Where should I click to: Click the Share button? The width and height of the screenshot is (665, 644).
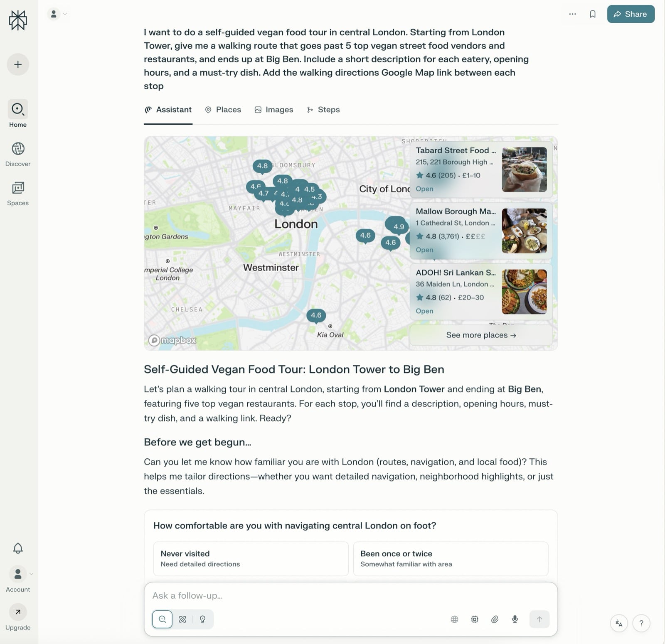pos(631,14)
